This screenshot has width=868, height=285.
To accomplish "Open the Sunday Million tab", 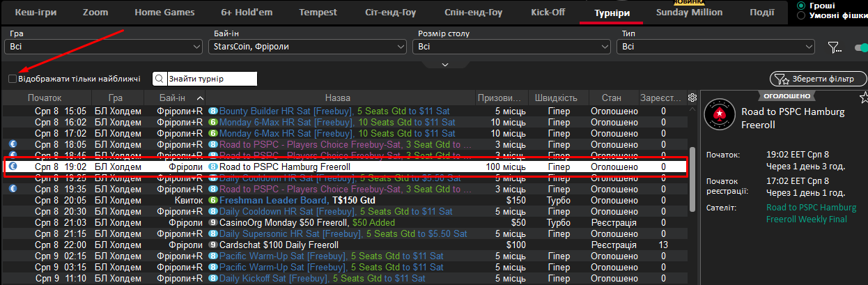I will 689,13.
